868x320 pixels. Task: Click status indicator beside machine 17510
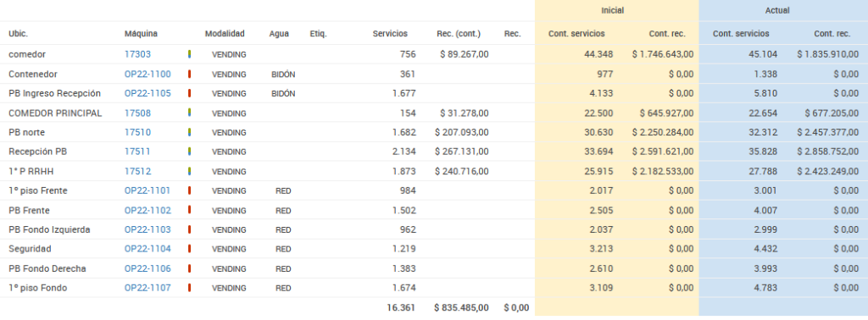pyautogui.click(x=189, y=132)
